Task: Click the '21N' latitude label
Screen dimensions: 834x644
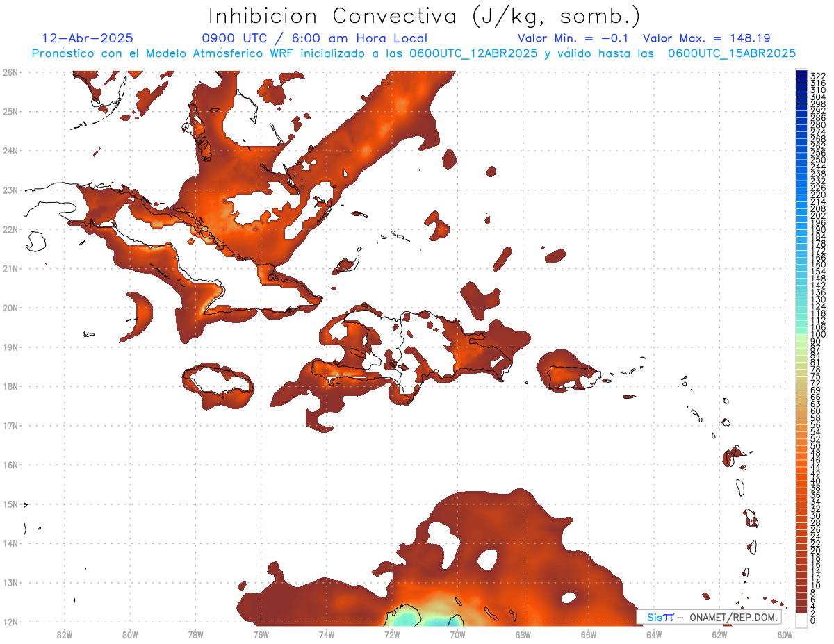Action: click(x=10, y=268)
